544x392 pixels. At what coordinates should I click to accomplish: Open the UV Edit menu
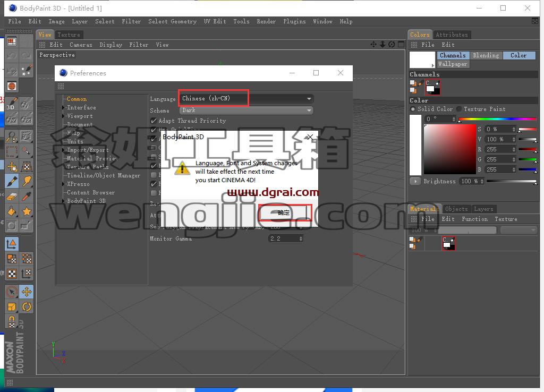[x=215, y=21]
